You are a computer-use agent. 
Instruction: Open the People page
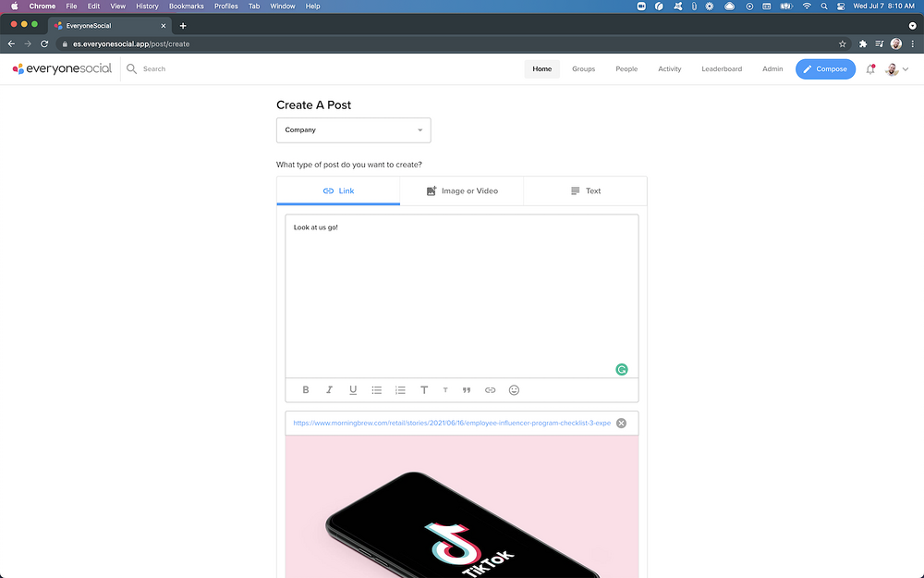point(626,69)
